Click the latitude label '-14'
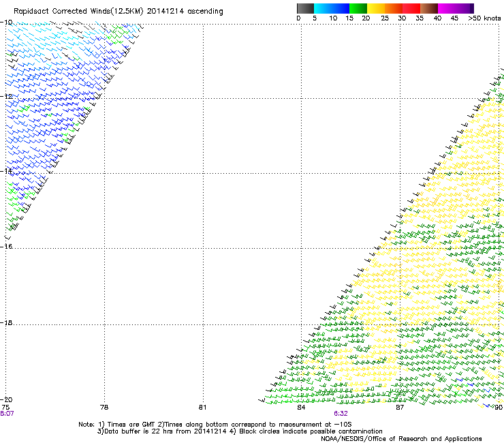Viewport: 504px width, 443px height. click(6, 171)
